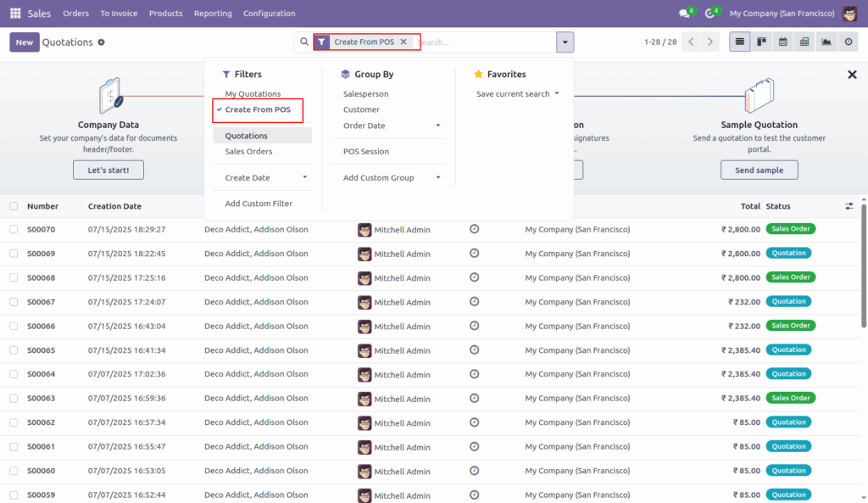Viewport: 868px width, 503px height.
Task: Open the activities notification panel
Action: point(709,13)
